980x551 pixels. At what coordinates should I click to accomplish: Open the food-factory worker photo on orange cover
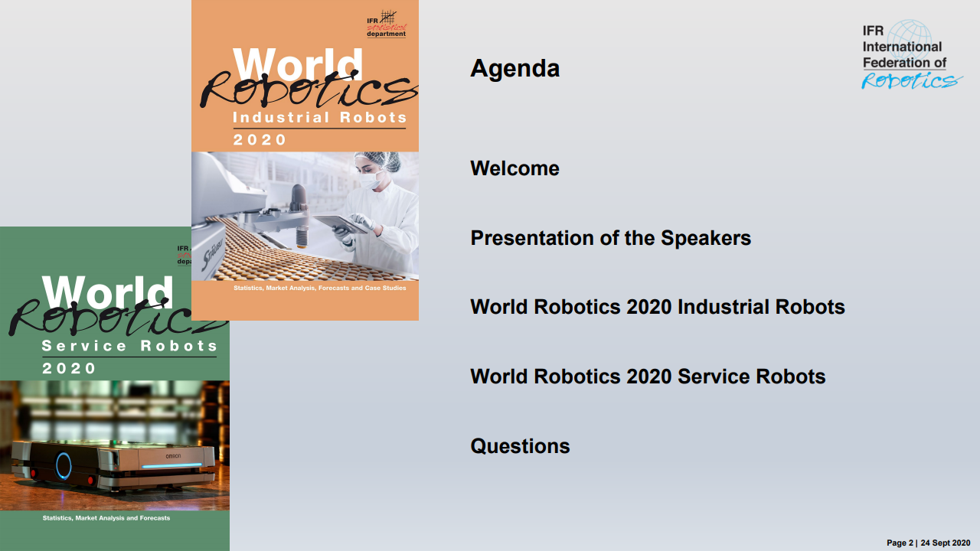tap(305, 216)
